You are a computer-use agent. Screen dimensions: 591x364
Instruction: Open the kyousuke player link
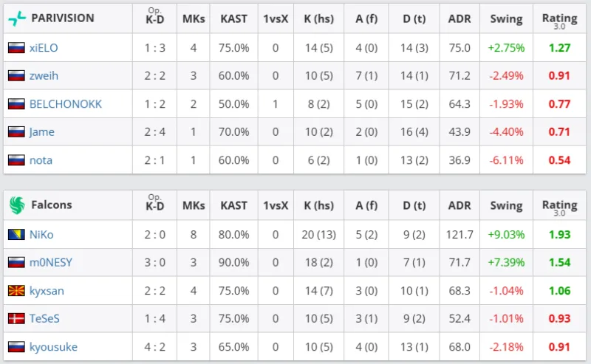pyautogui.click(x=53, y=347)
